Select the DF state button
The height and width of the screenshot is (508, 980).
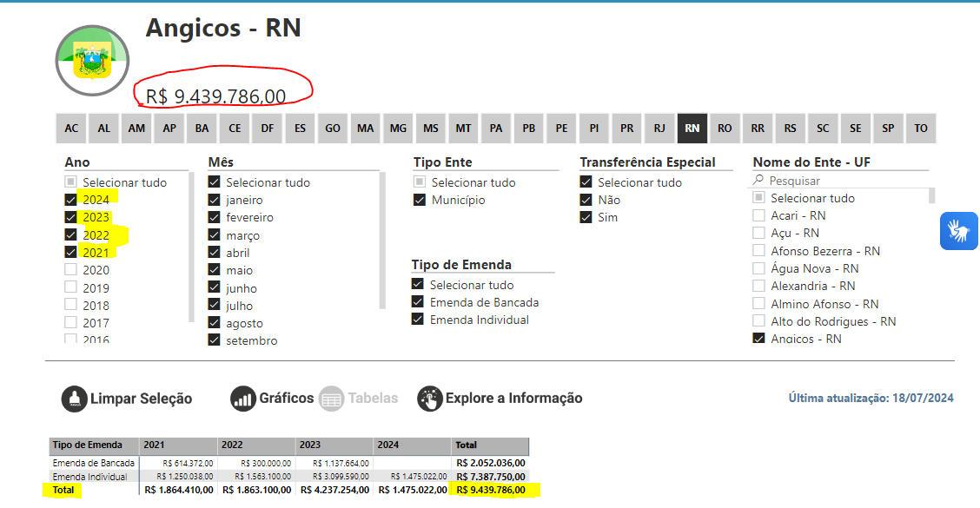[268, 129]
